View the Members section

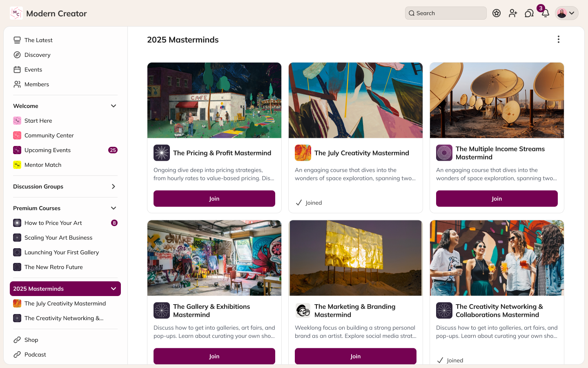[36, 84]
